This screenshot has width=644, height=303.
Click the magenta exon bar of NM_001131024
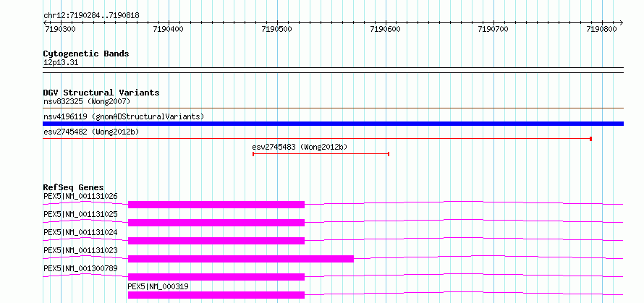(x=216, y=241)
